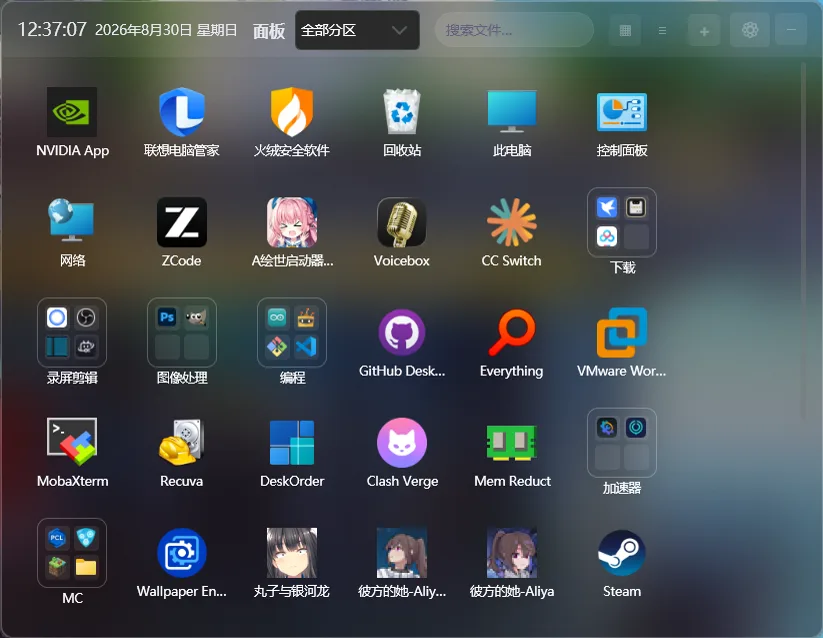The height and width of the screenshot is (638, 823).
Task: Launch 联想电脑管家
Action: 182,112
